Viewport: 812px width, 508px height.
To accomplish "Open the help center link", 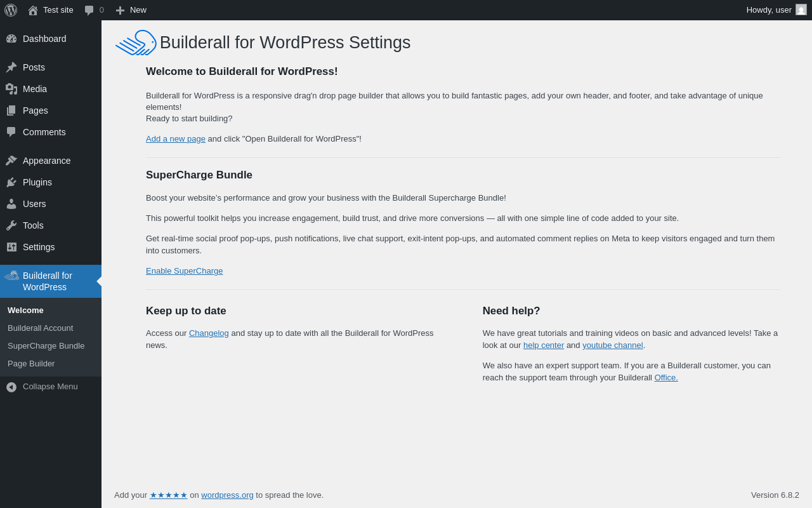I will tap(544, 345).
